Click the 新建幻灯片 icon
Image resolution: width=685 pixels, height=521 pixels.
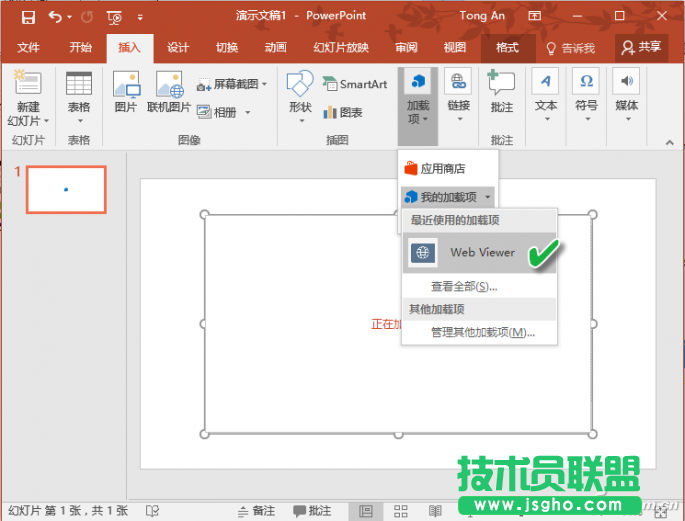(28, 82)
